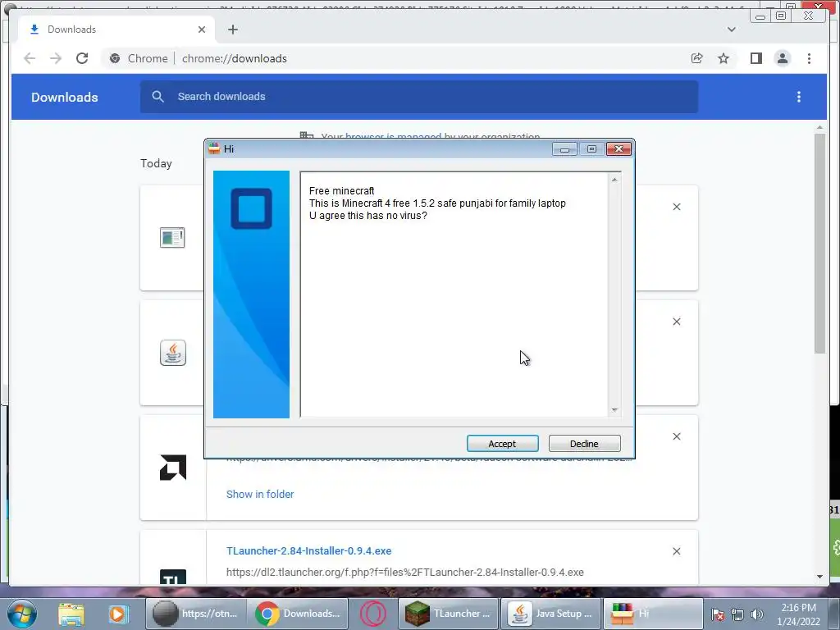Remove TLauncher download from the list
The height and width of the screenshot is (630, 840).
click(x=677, y=551)
